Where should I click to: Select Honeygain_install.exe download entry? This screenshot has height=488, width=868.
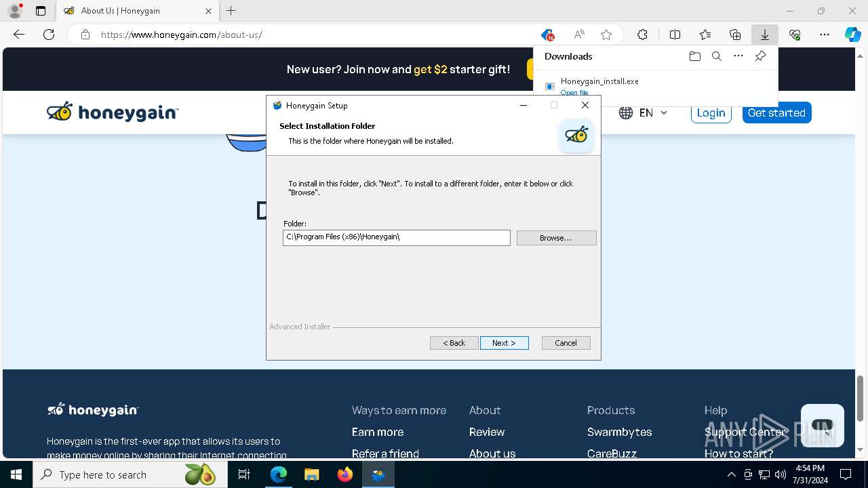pyautogui.click(x=654, y=85)
